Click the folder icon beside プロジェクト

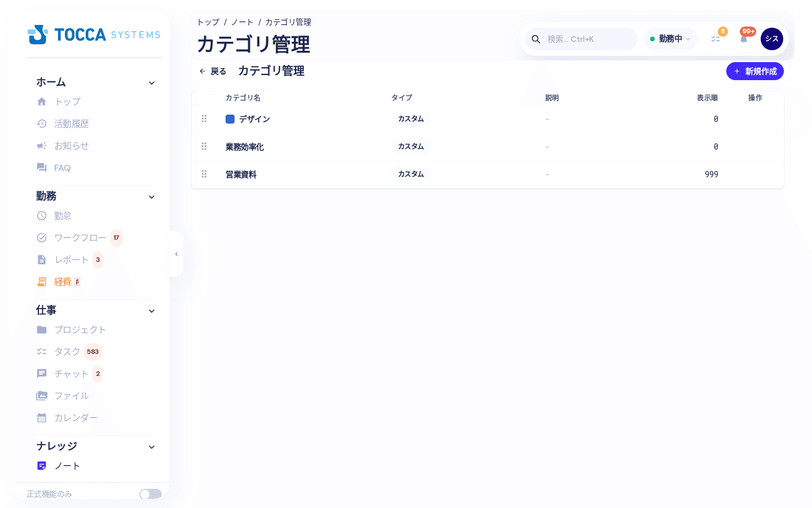click(x=42, y=330)
